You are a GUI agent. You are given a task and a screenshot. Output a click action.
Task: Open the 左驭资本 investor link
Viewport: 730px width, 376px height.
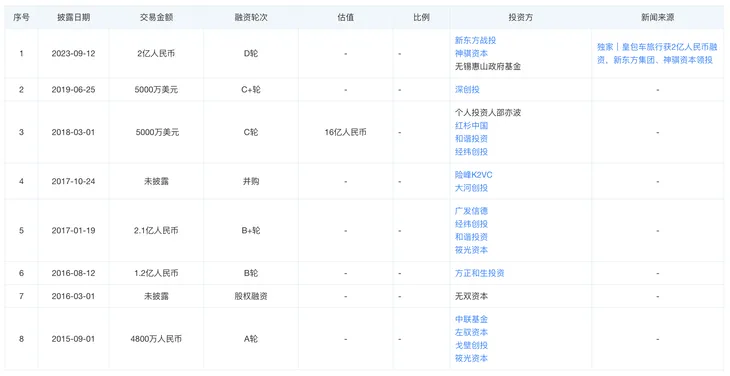(x=471, y=332)
